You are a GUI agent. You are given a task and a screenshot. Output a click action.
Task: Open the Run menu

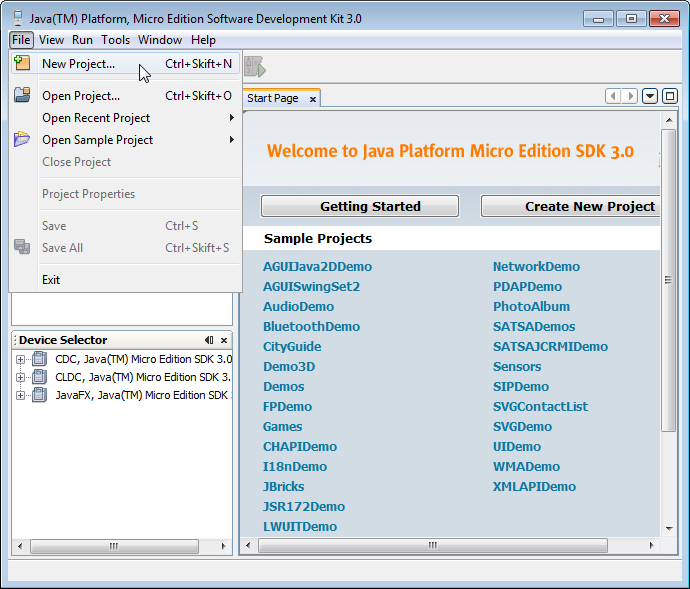click(x=82, y=40)
